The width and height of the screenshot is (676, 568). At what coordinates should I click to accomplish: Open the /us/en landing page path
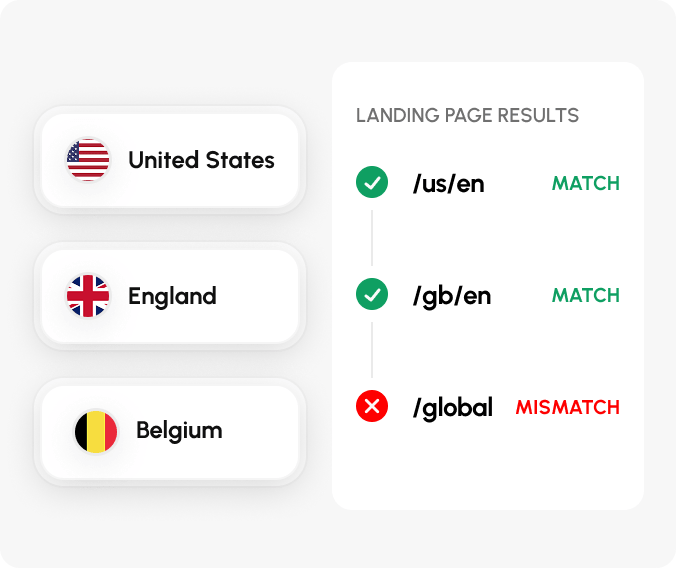click(448, 184)
